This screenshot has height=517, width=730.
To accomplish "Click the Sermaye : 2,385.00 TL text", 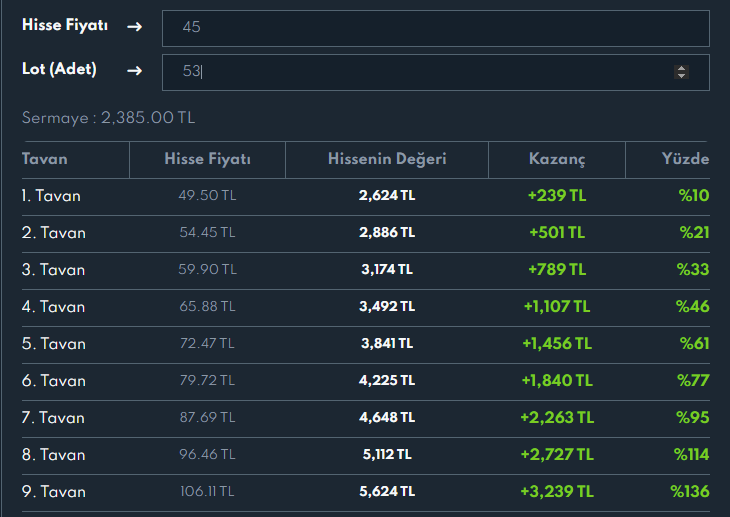I will point(108,118).
